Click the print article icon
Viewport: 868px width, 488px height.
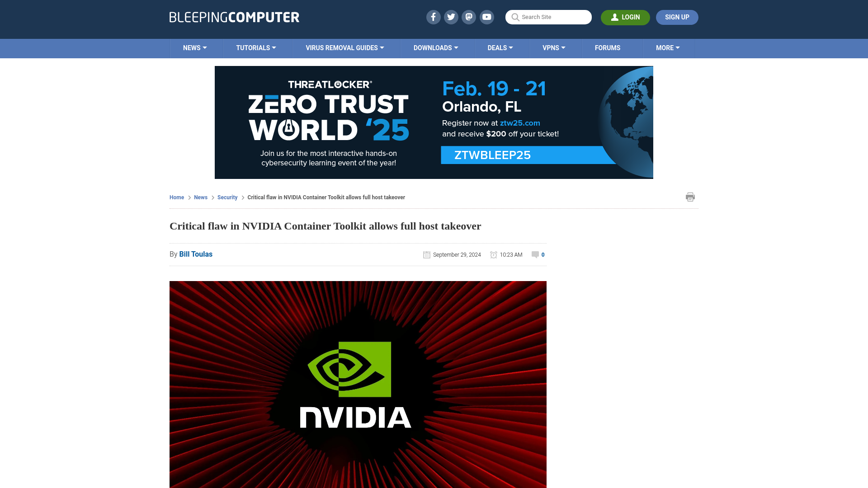pyautogui.click(x=690, y=197)
